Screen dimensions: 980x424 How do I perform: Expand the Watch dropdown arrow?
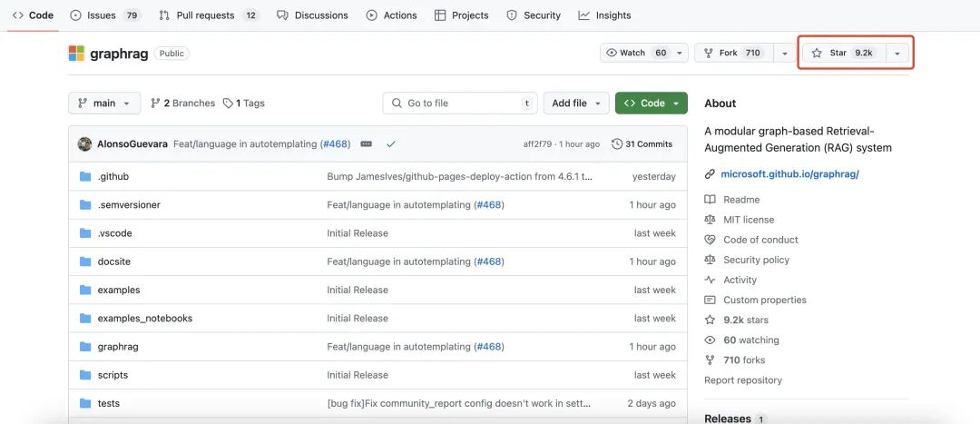[680, 53]
